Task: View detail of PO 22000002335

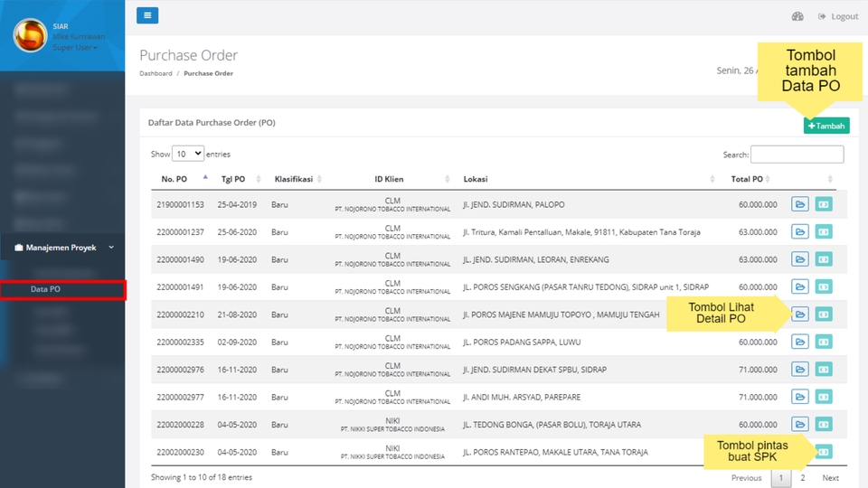Action: click(x=800, y=342)
